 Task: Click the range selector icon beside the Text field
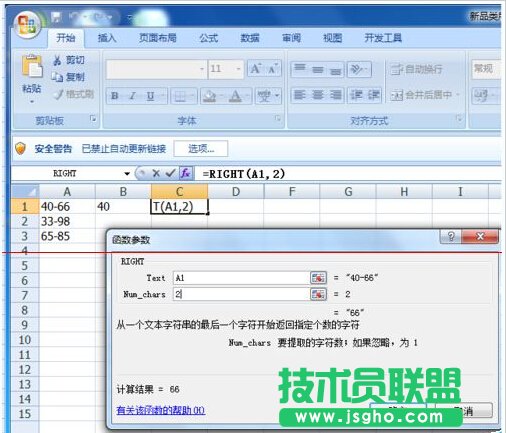pyautogui.click(x=318, y=278)
